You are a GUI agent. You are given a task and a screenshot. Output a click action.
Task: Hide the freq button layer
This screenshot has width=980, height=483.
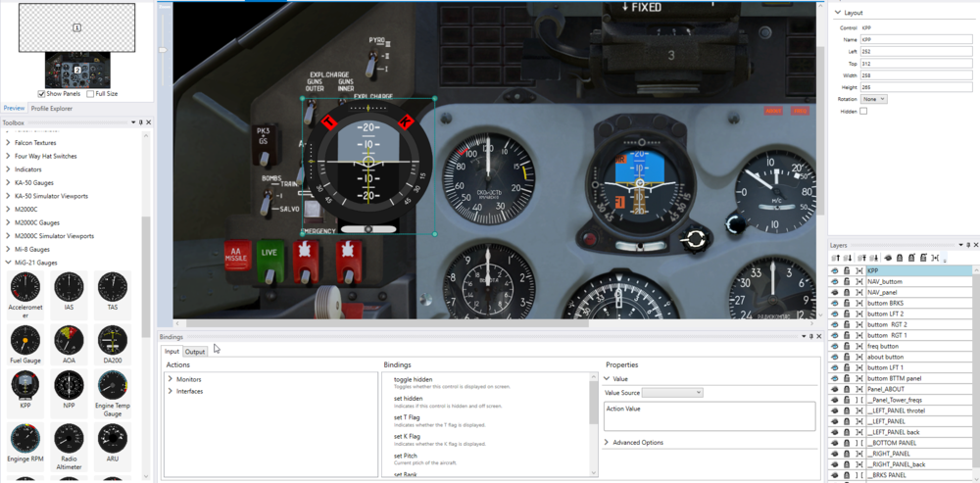834,346
